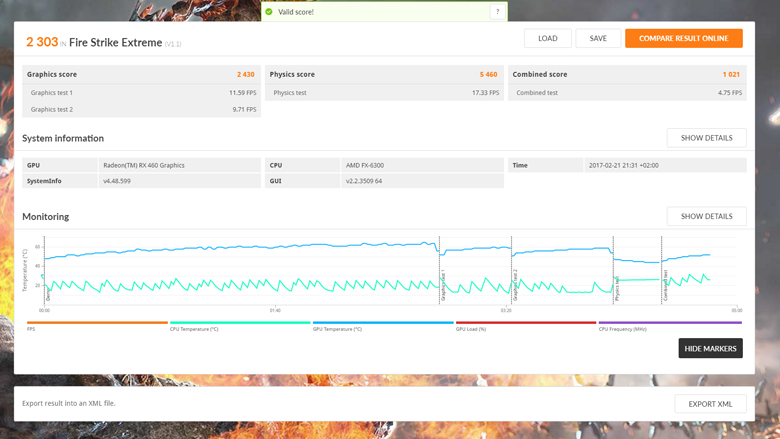Click the Combined test marker on chart

coord(665,285)
